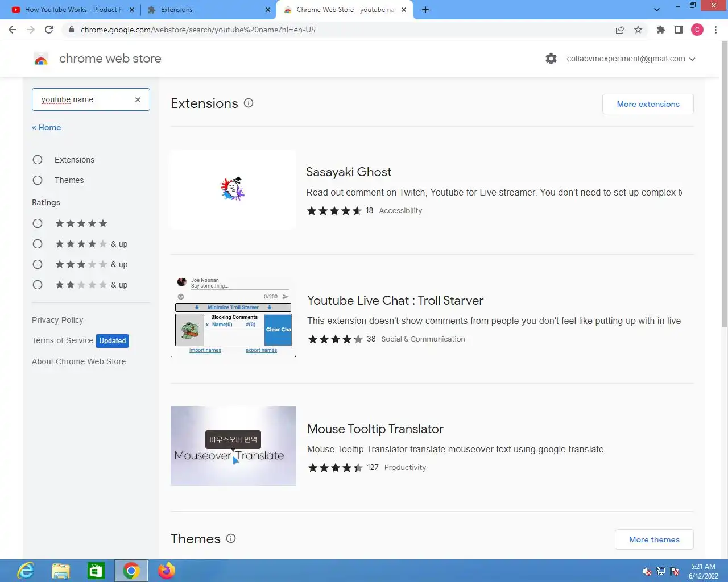Click the muted volume tray icon
The image size is (728, 582).
click(x=647, y=571)
